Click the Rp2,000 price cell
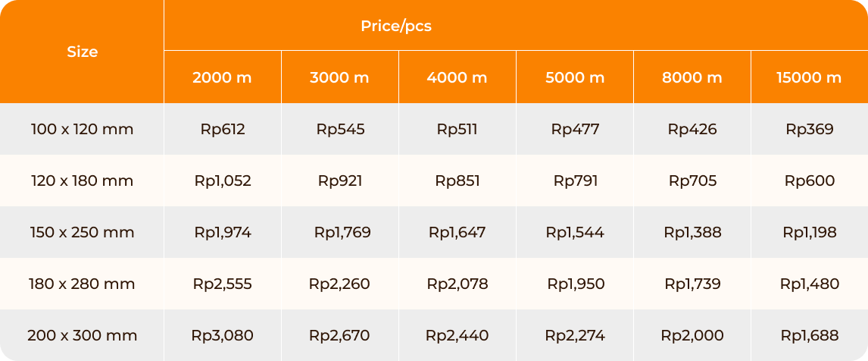Image resolution: width=868 pixels, height=361 pixels. tap(692, 335)
